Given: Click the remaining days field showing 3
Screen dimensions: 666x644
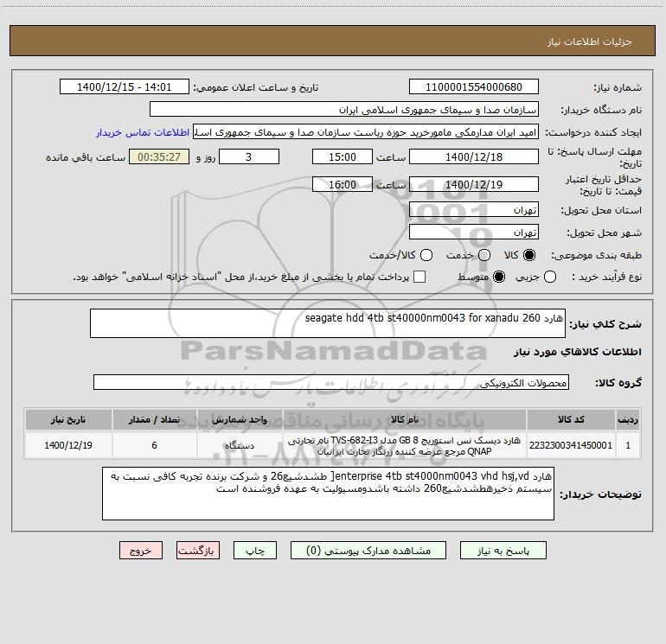Looking at the screenshot, I should [249, 157].
